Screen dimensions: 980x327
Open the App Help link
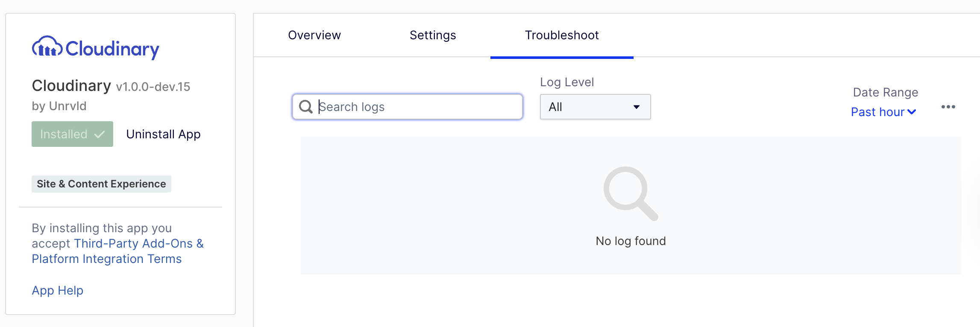(57, 290)
